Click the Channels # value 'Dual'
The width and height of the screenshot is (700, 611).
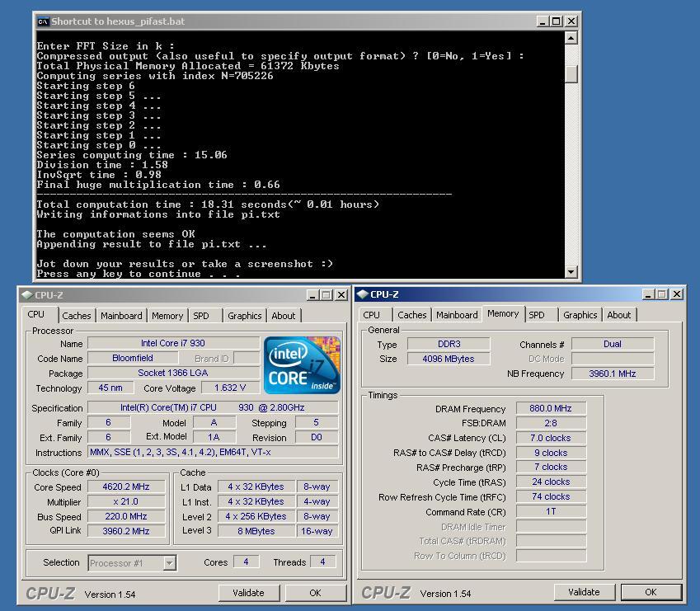point(613,344)
